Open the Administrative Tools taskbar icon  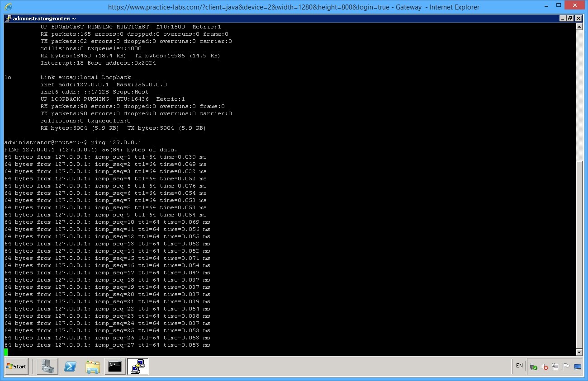tap(47, 367)
